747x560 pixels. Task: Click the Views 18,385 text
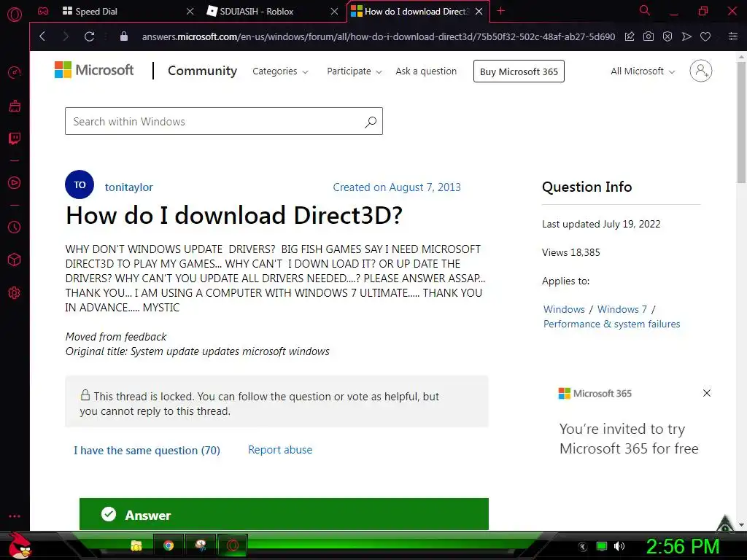(x=570, y=253)
